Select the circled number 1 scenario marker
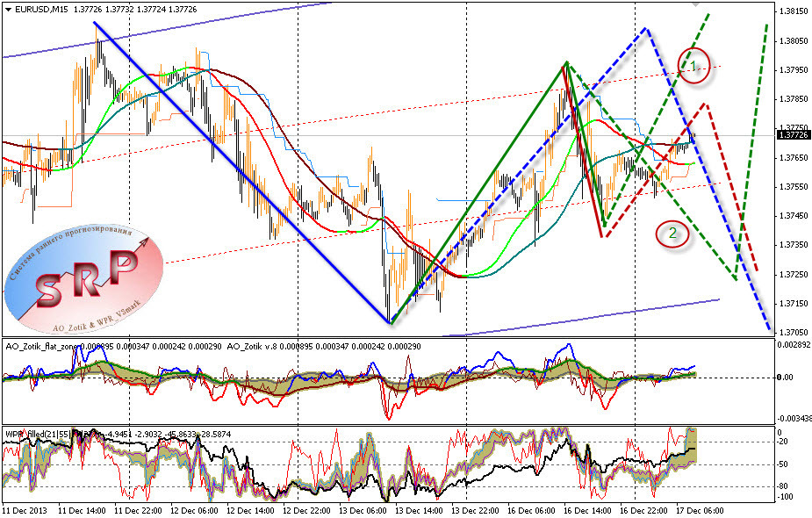 coord(694,66)
